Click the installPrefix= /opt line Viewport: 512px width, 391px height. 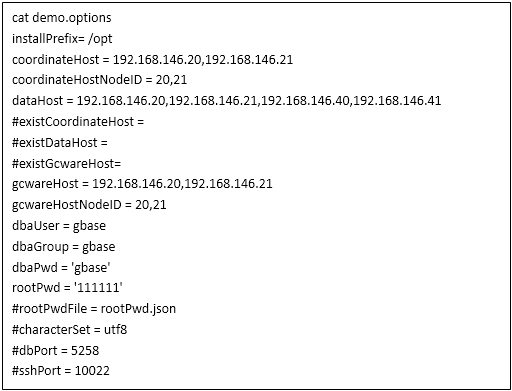click(62, 39)
